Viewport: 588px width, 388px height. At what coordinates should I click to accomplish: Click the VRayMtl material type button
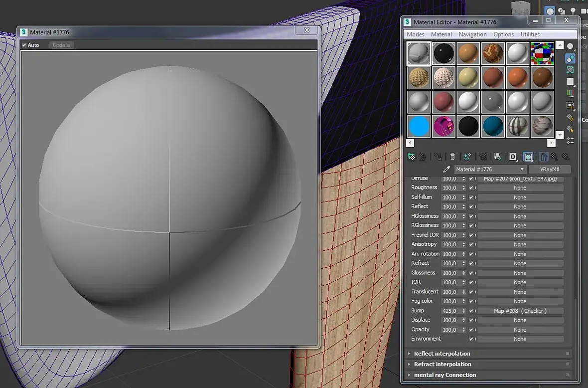click(550, 170)
